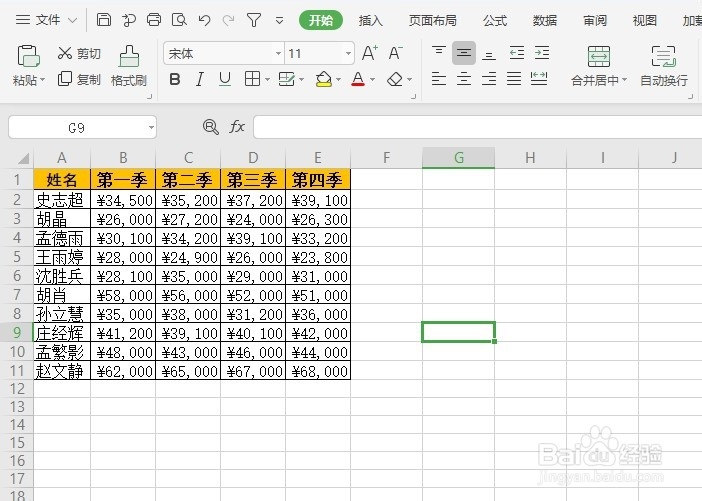
Task: Toggle justify alignment
Action: tap(514, 79)
